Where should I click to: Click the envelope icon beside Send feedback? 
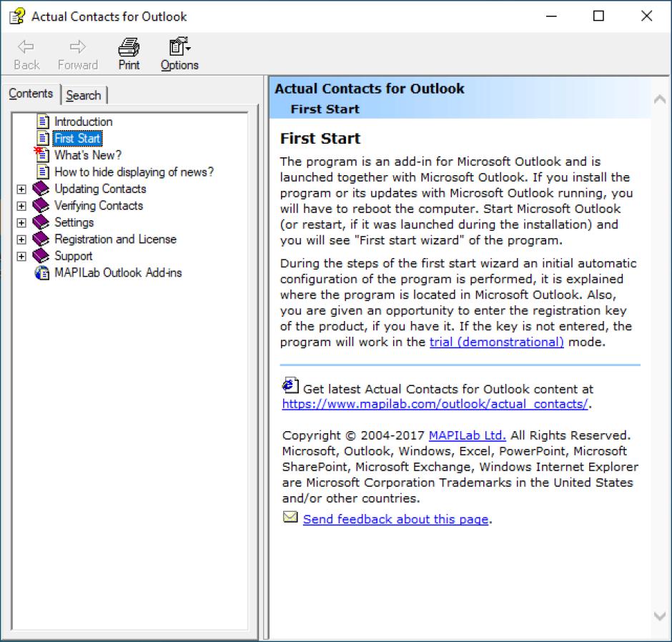point(290,517)
